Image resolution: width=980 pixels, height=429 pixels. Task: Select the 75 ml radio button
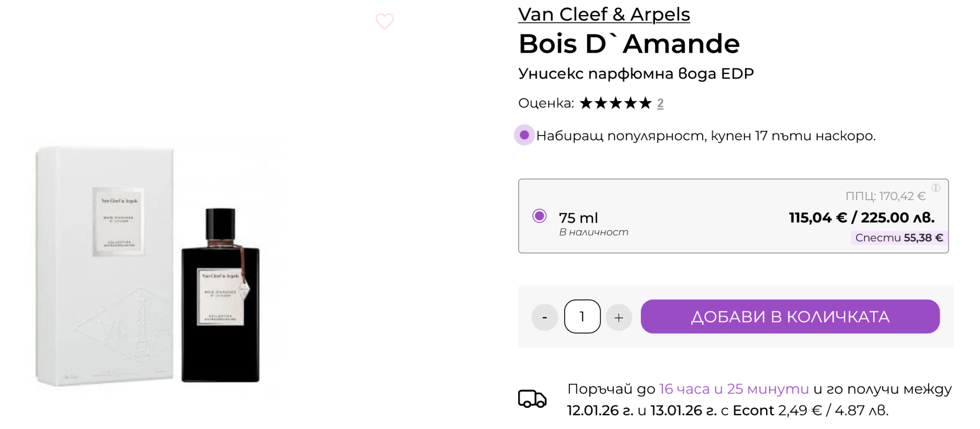click(539, 216)
